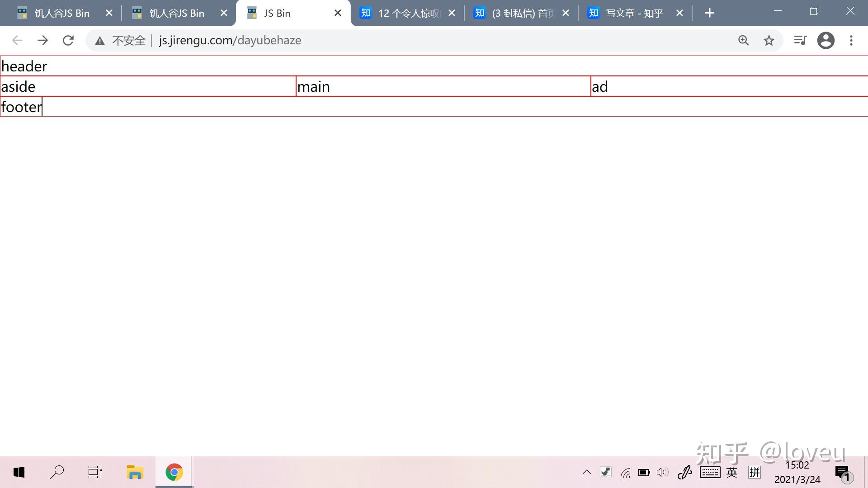This screenshot has height=488, width=868.
Task: Click the browser extensions/menu icon
Action: coord(852,40)
